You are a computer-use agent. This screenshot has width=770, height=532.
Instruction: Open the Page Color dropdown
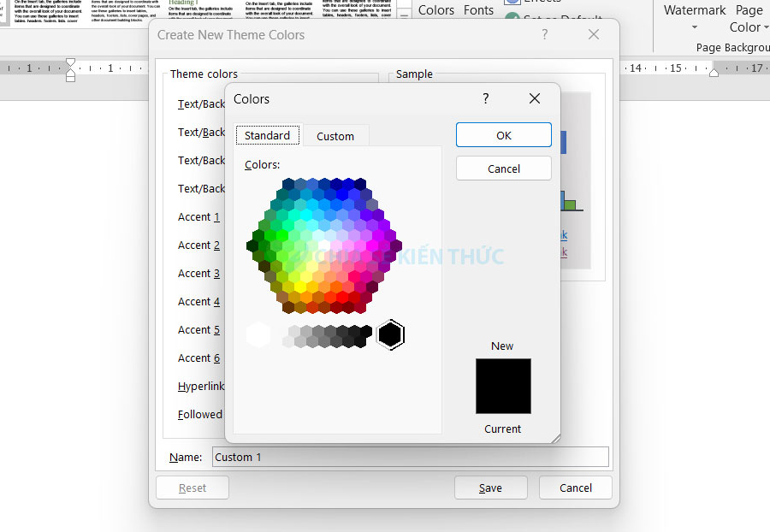click(746, 17)
